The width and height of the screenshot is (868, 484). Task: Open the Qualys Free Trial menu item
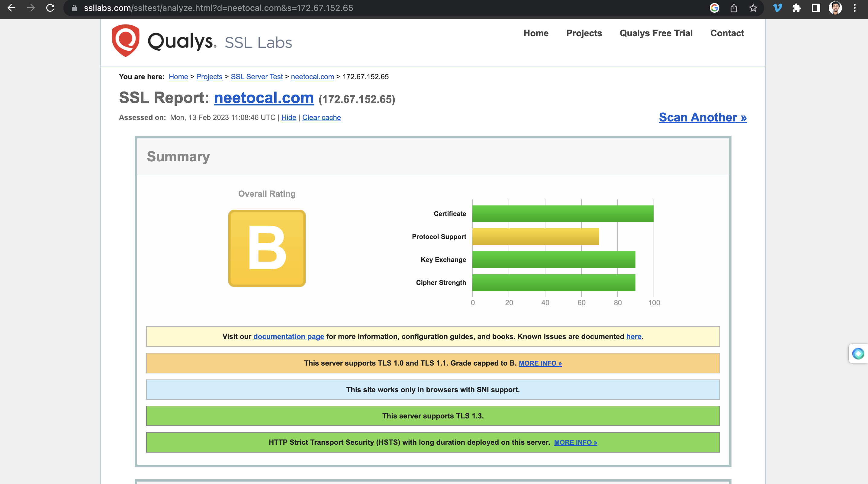click(x=656, y=33)
